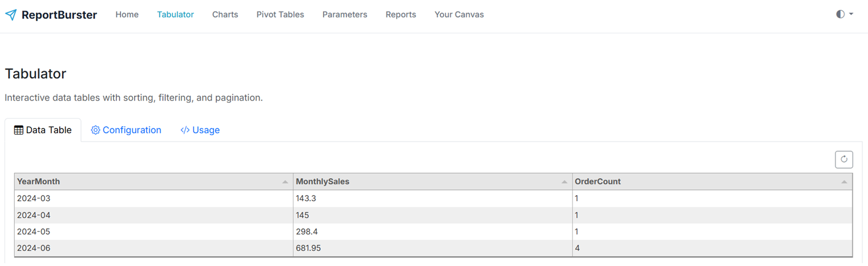This screenshot has width=868, height=266.
Task: Switch to the Configuration tab
Action: pos(126,130)
